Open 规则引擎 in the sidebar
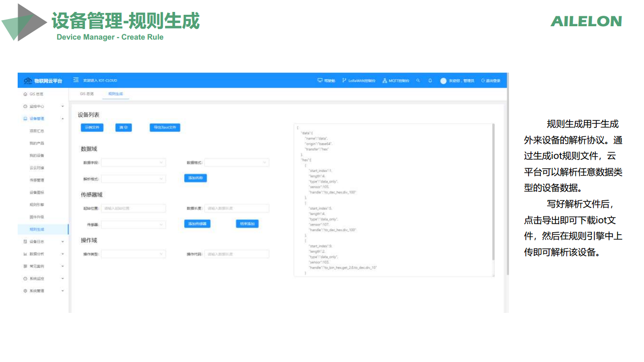Viewport: 644px width, 362px height. click(x=37, y=205)
